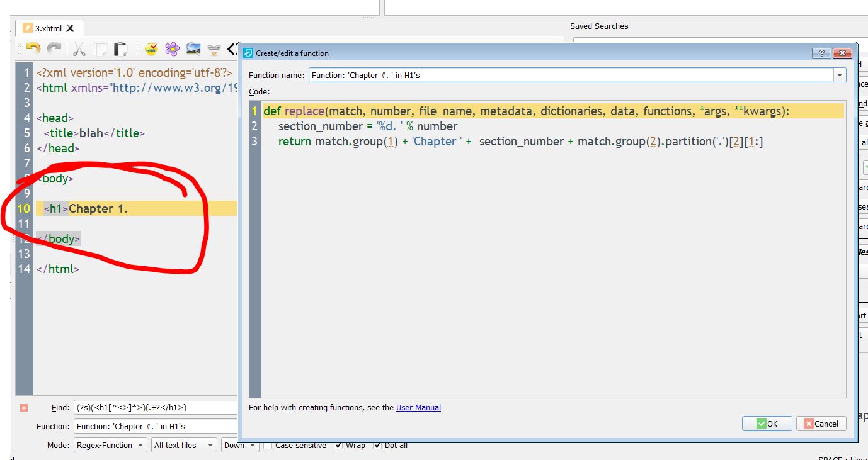Enable the Case sensitive checkbox
Image resolution: width=868 pixels, height=460 pixels.
click(x=268, y=446)
